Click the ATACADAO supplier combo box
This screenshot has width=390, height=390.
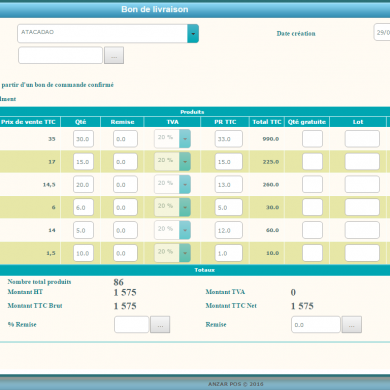[108, 33]
